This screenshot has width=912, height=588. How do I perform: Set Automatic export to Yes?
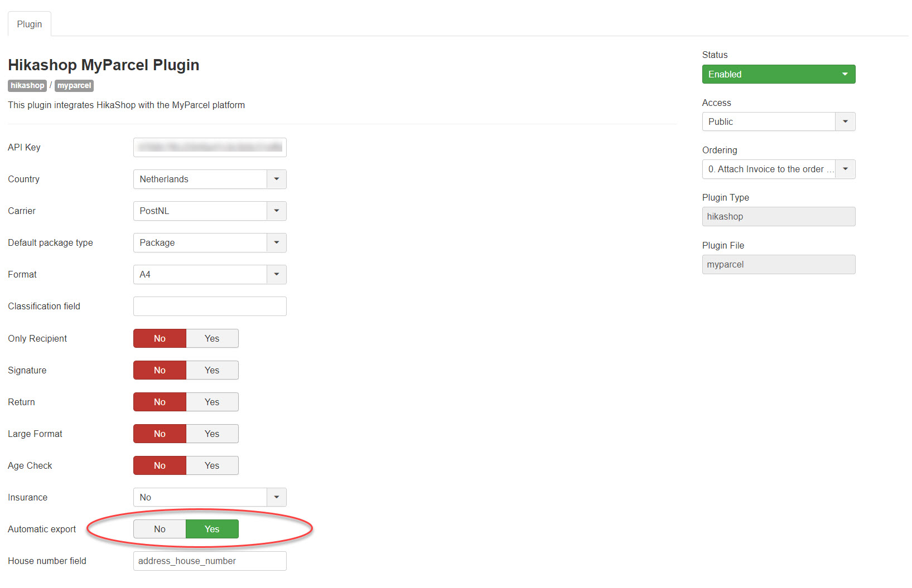212,529
